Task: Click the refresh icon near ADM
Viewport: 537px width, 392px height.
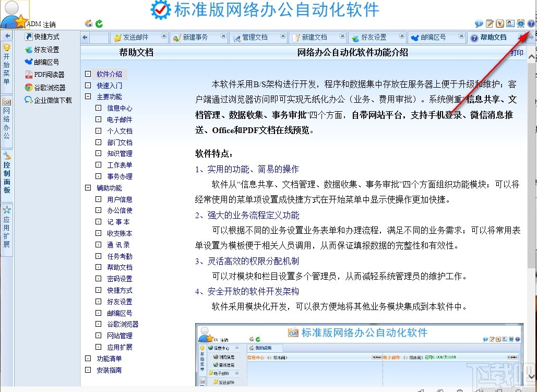Action: (x=99, y=23)
